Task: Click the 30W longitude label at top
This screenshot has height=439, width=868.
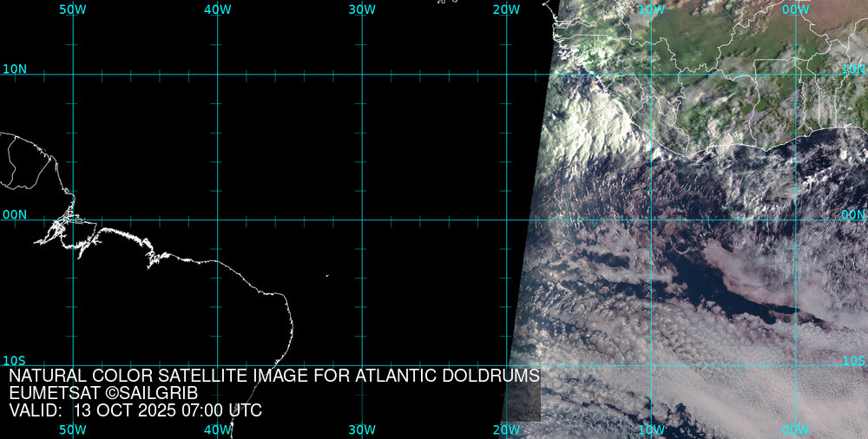Action: [x=362, y=10]
